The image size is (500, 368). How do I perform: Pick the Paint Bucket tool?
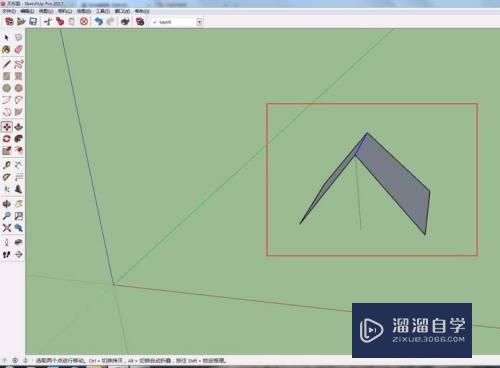click(6, 50)
